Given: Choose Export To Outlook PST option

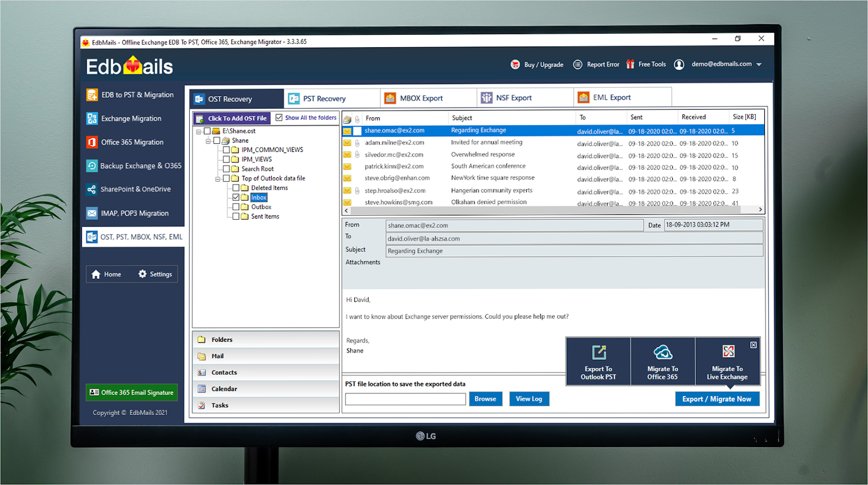Looking at the screenshot, I should pyautogui.click(x=598, y=362).
